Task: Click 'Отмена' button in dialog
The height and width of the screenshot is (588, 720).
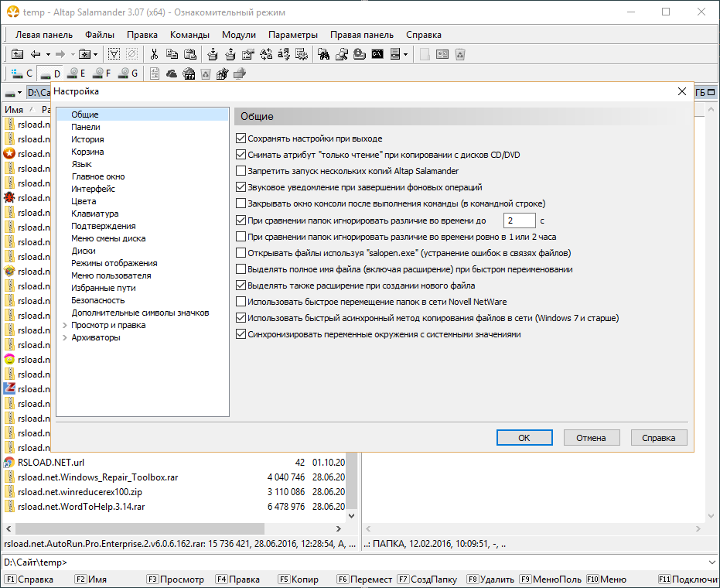Action: coord(592,438)
